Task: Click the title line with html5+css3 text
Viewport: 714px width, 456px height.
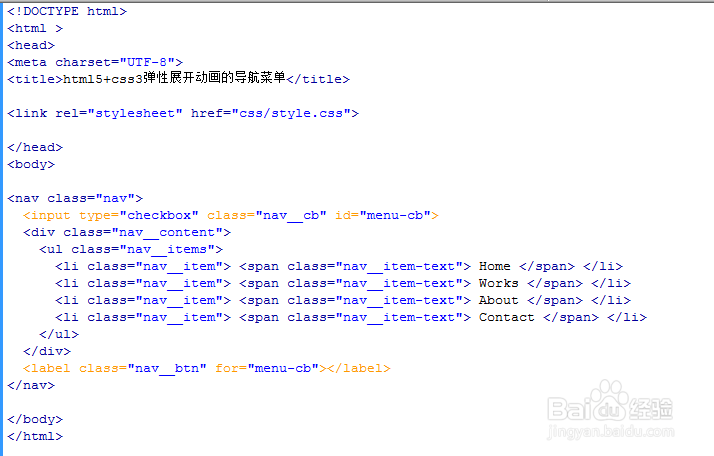Action: pos(178,78)
